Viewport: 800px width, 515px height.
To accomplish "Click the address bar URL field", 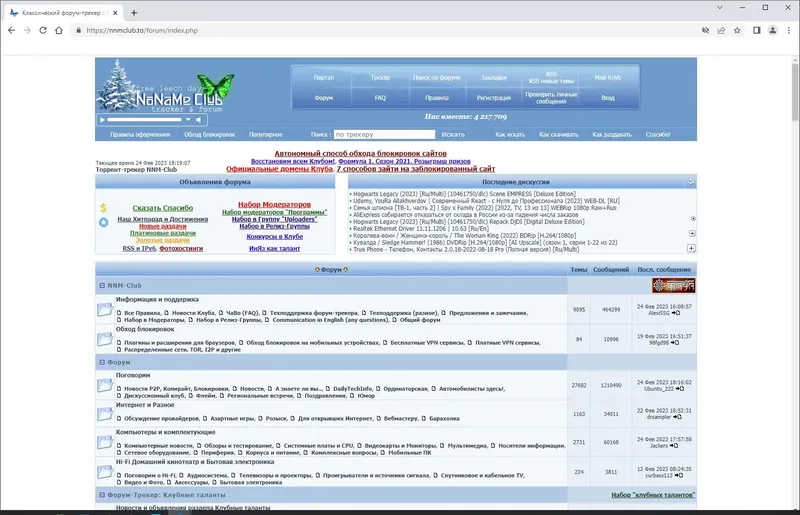I will click(x=388, y=30).
